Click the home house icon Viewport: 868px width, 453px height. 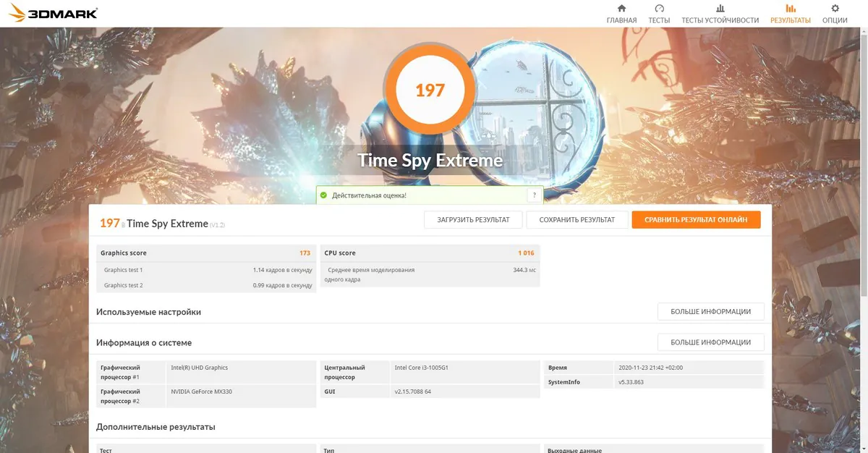(x=621, y=9)
